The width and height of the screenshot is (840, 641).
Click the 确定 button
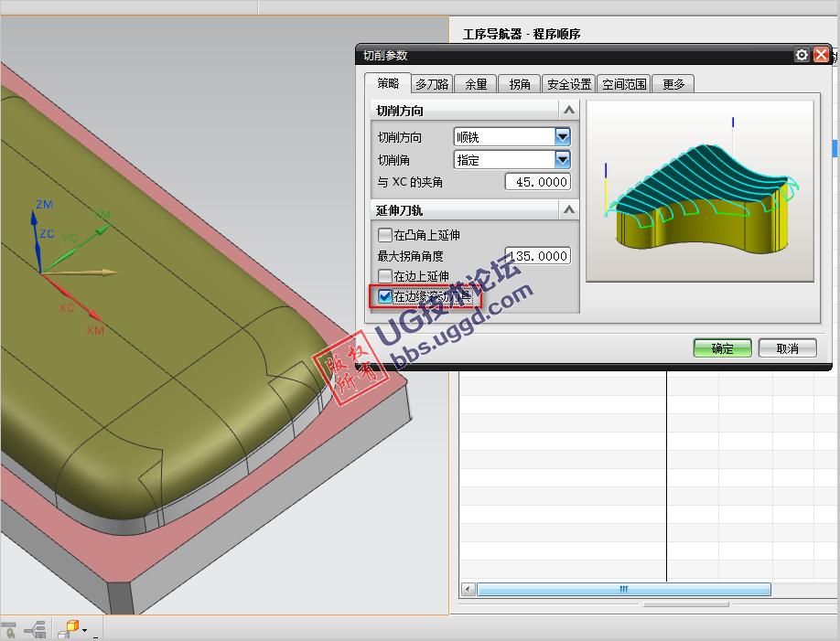pos(722,348)
